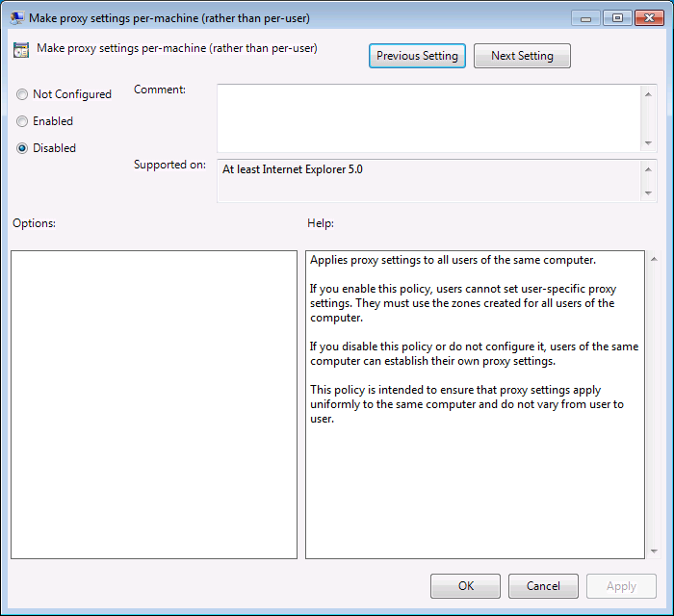Click the 'Options:' label
The image size is (674, 616).
tap(34, 223)
